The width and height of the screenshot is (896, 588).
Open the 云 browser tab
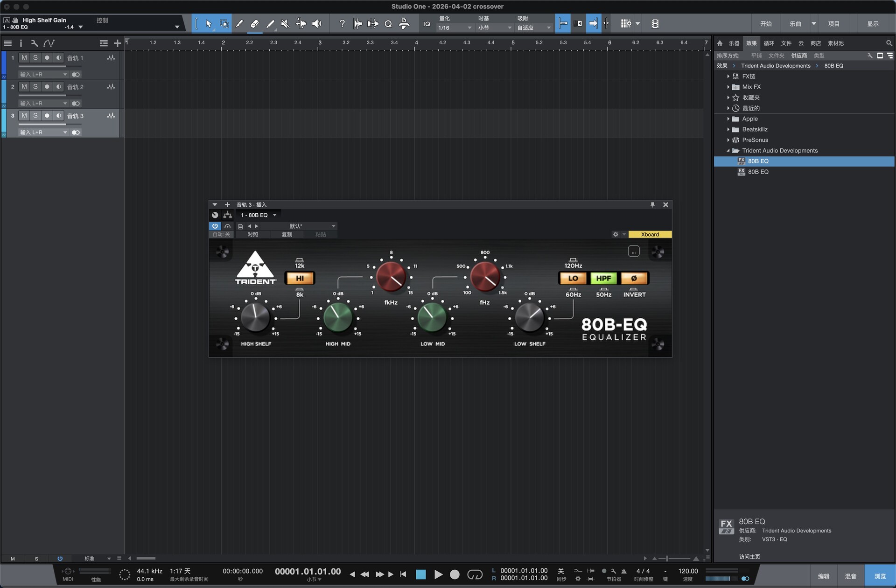pos(801,43)
